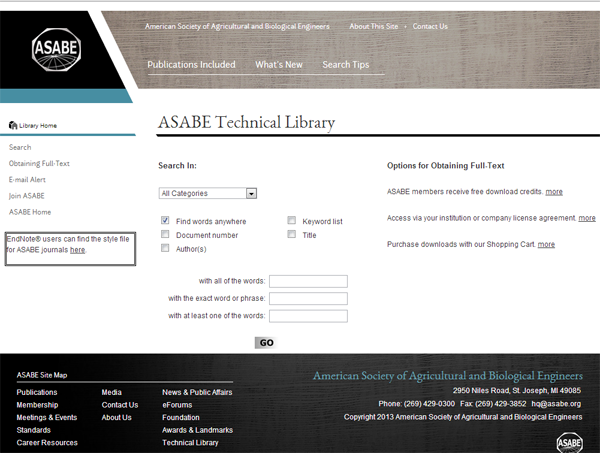This screenshot has width=600, height=453.
Task: Open Technical Library footer link
Action: click(x=190, y=443)
